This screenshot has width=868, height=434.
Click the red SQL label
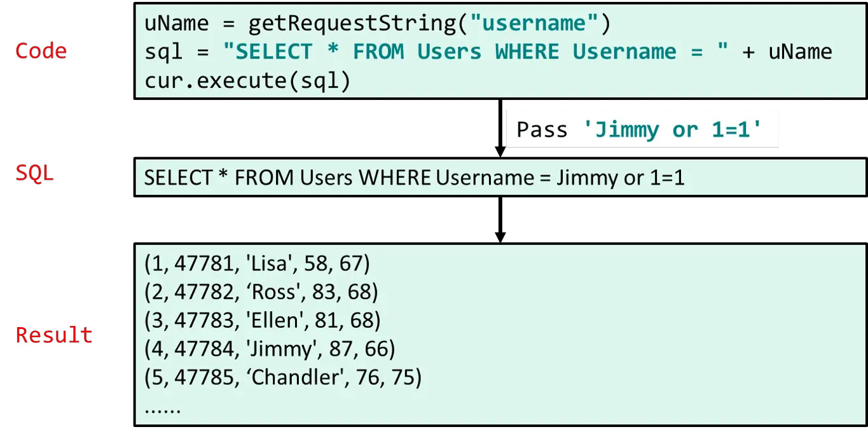[x=34, y=173]
